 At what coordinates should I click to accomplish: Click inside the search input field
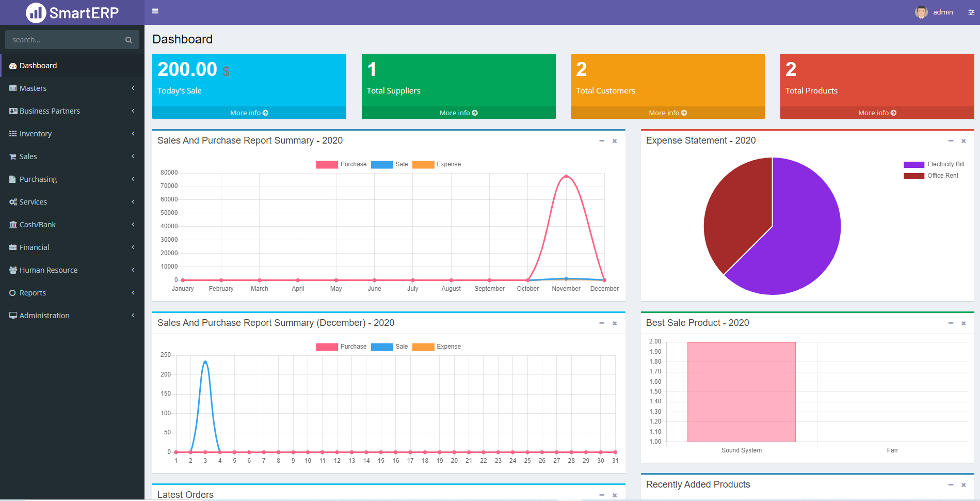(x=62, y=39)
